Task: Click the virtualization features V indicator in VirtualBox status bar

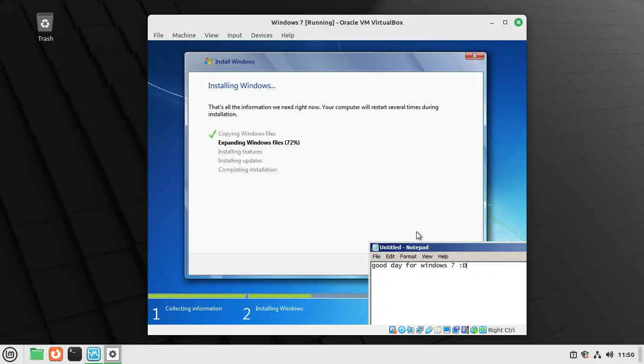Action: 465,330
